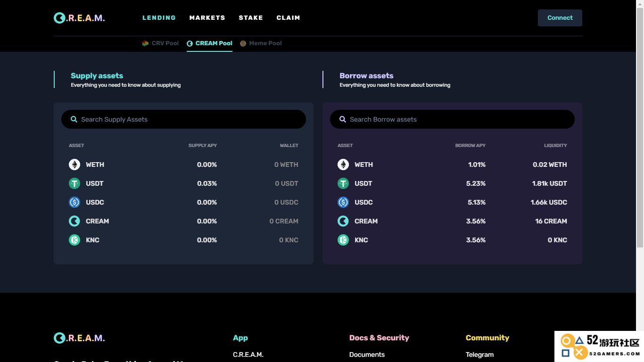Click the 1.66k USDC liquidity value
The image size is (644, 362).
point(549,202)
